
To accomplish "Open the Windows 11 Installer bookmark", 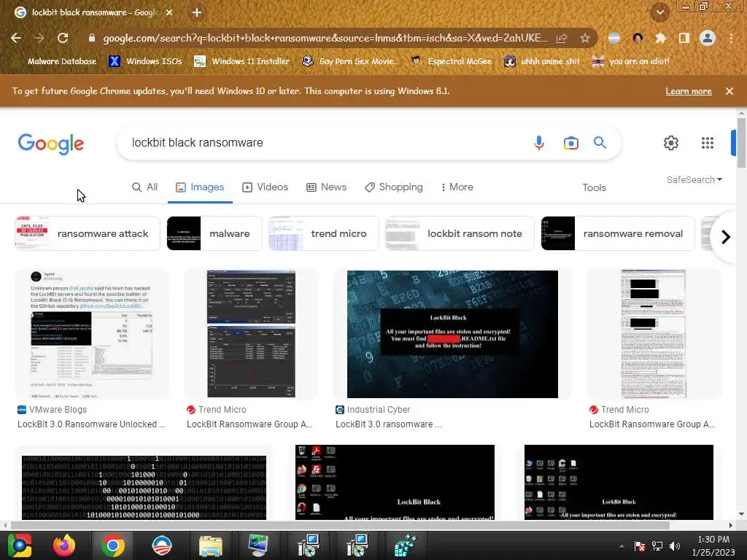I will pos(242,61).
